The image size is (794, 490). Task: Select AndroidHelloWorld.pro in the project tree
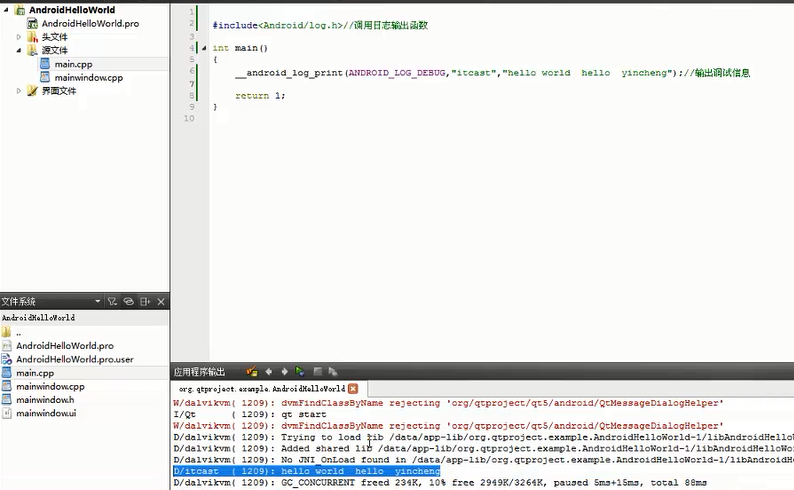[90, 23]
